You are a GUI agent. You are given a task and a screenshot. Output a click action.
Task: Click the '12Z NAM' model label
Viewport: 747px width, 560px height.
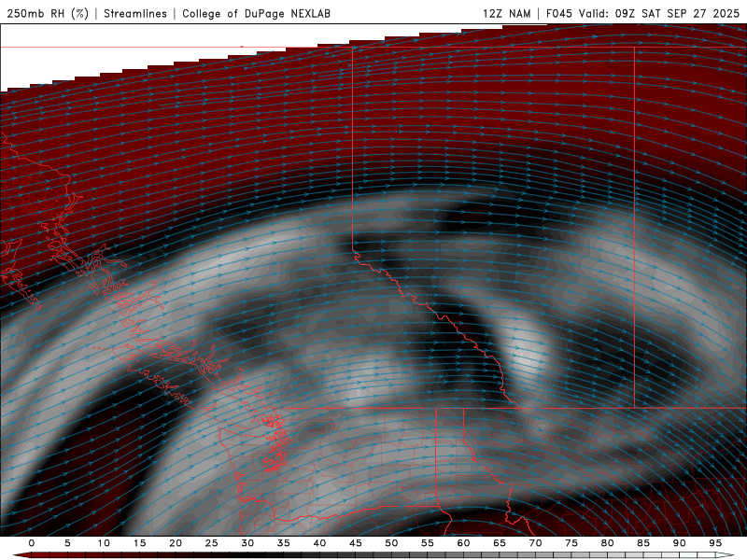[x=507, y=13]
